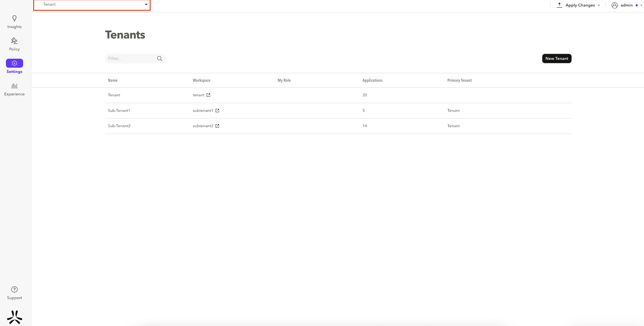Click the New Tenant button
This screenshot has width=644, height=326.
click(x=556, y=58)
